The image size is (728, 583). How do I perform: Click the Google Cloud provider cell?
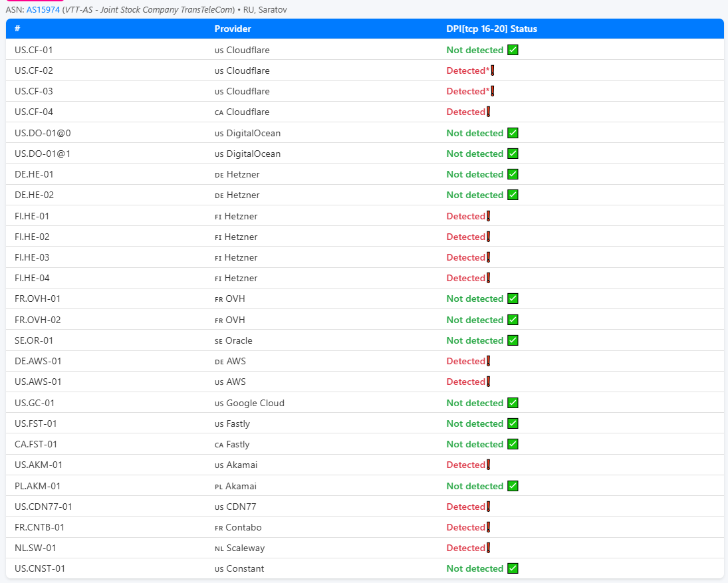pyautogui.click(x=255, y=403)
